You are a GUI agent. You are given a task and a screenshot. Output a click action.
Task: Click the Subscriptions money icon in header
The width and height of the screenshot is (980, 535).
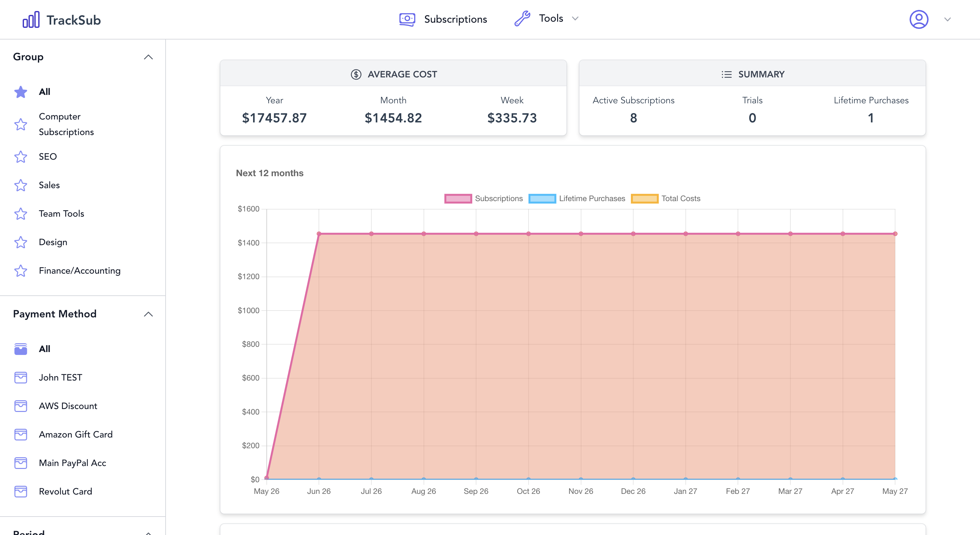pos(407,19)
